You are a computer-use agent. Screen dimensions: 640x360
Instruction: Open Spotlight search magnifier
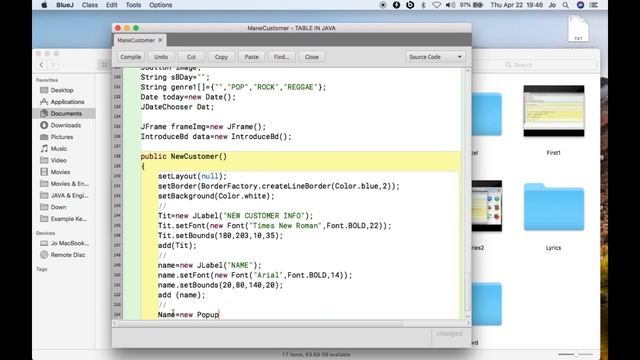(565, 5)
